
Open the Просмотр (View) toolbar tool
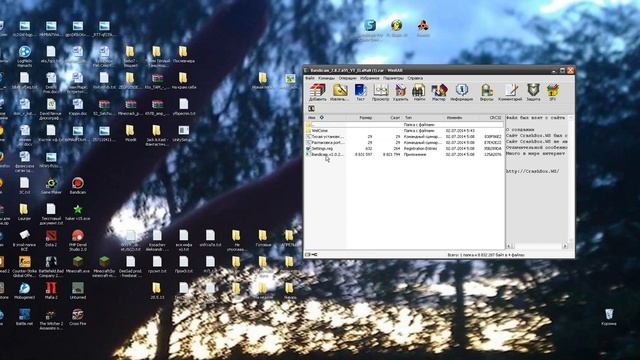click(380, 92)
